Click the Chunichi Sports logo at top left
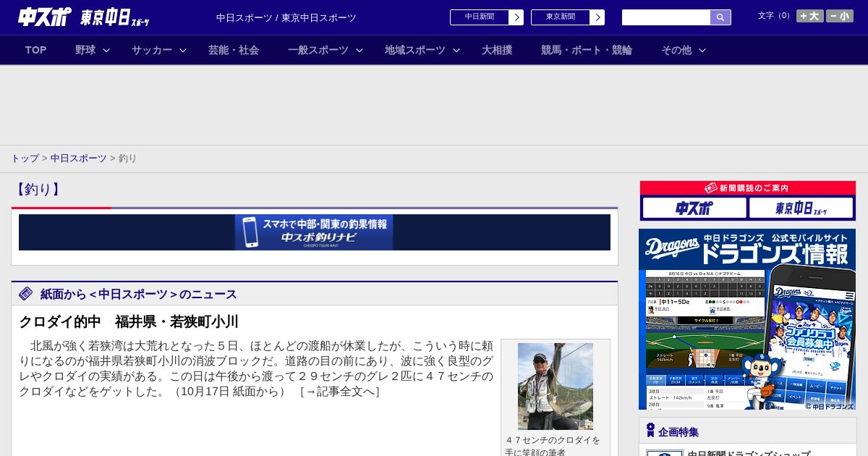 (45, 17)
